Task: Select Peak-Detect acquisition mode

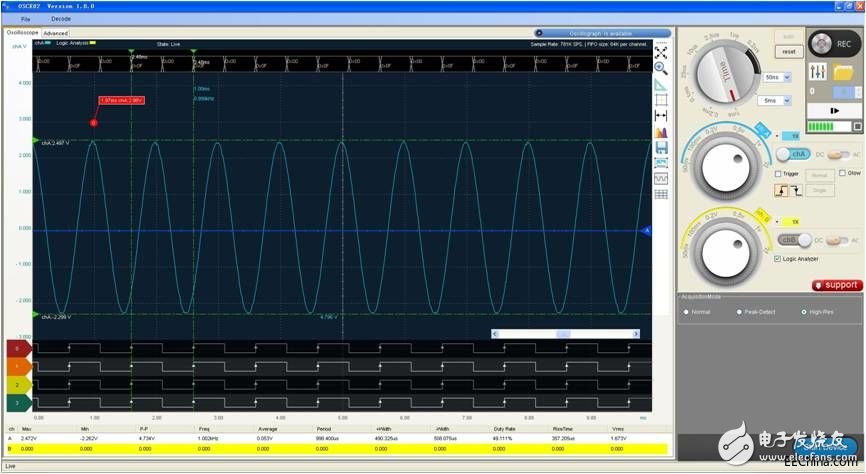Action: (739, 312)
